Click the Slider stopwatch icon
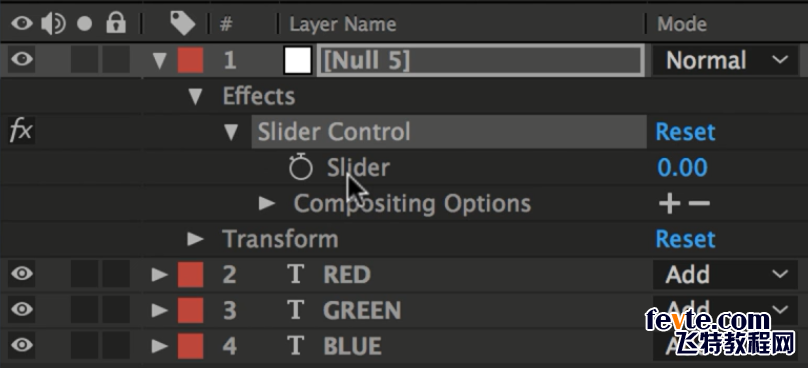This screenshot has width=808, height=368. 300,168
